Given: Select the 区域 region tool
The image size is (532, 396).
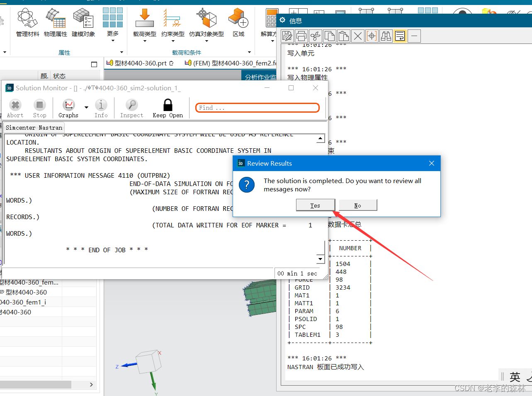Looking at the screenshot, I should click(238, 23).
